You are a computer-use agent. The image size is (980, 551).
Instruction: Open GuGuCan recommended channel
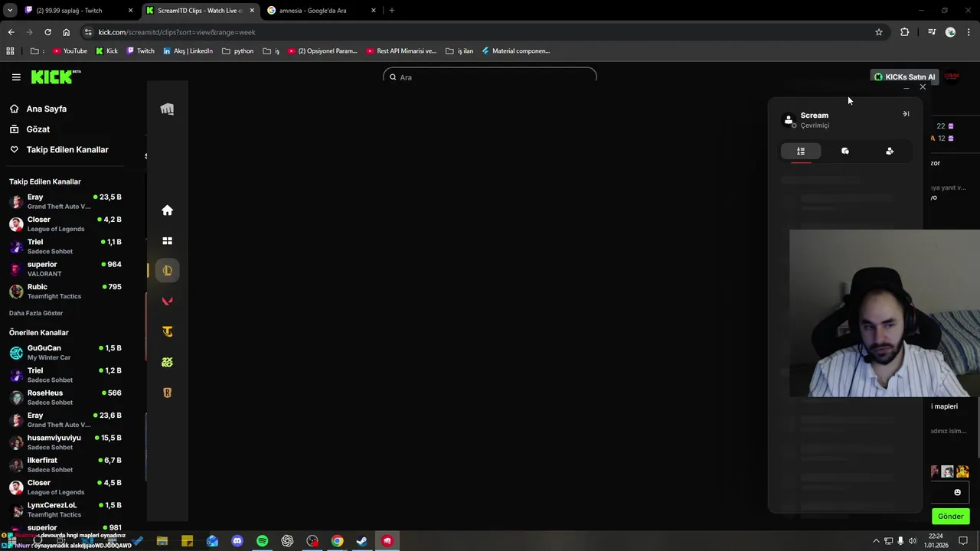66,352
